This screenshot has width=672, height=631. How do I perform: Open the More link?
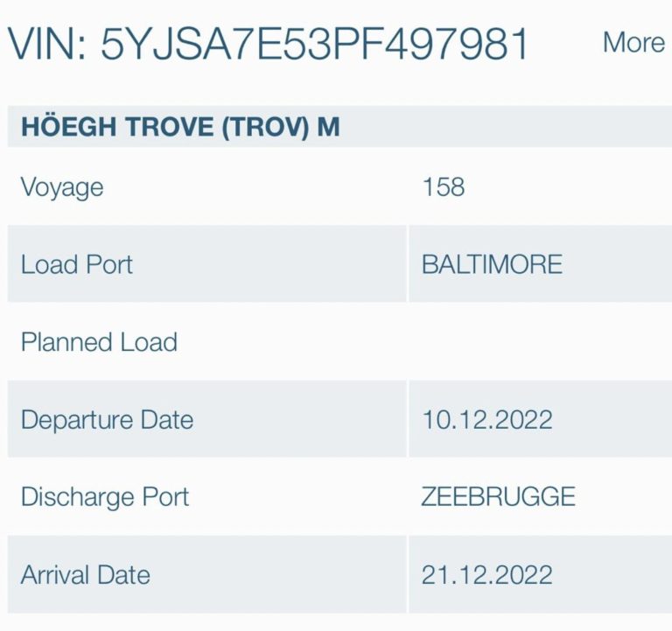[633, 43]
